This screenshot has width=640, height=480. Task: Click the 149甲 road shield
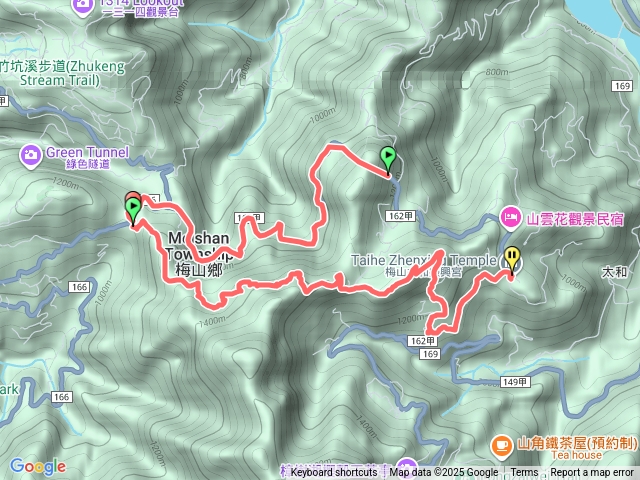pyautogui.click(x=515, y=382)
